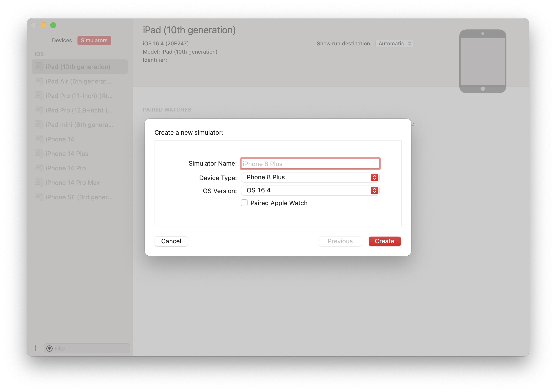Click the iPad device preview image
Viewport: 556px width, 392px height.
[x=482, y=61]
